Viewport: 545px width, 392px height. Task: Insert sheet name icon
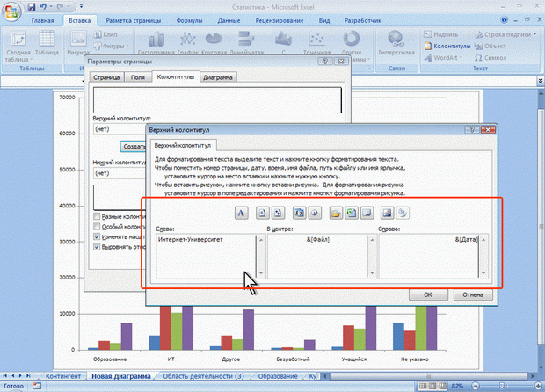coord(366,213)
